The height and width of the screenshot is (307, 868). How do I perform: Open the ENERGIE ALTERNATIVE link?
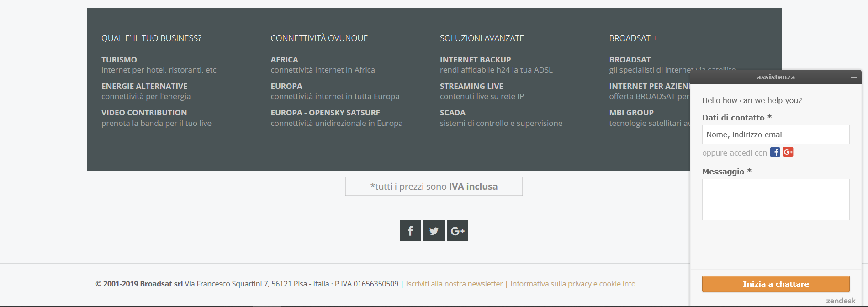pos(144,86)
